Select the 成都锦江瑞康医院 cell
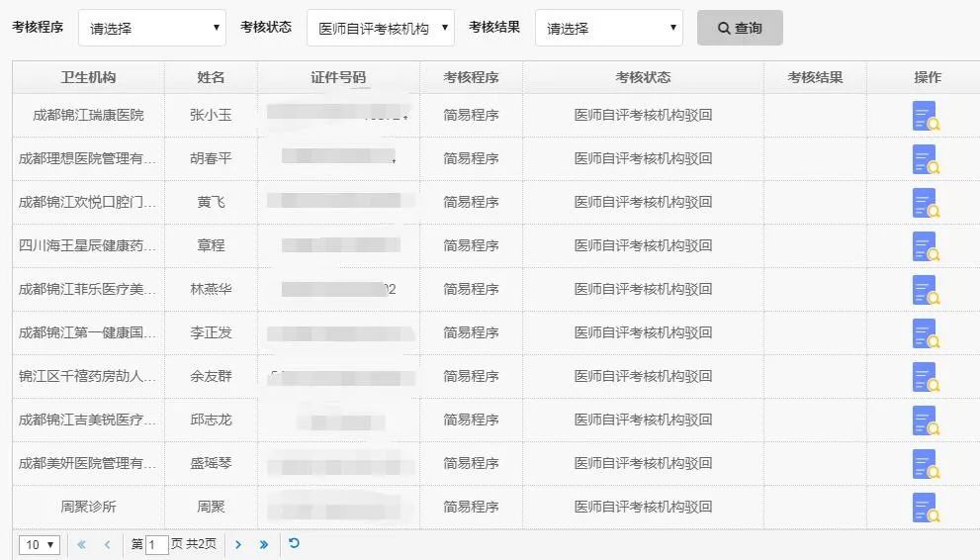980x560 pixels. pos(88,115)
